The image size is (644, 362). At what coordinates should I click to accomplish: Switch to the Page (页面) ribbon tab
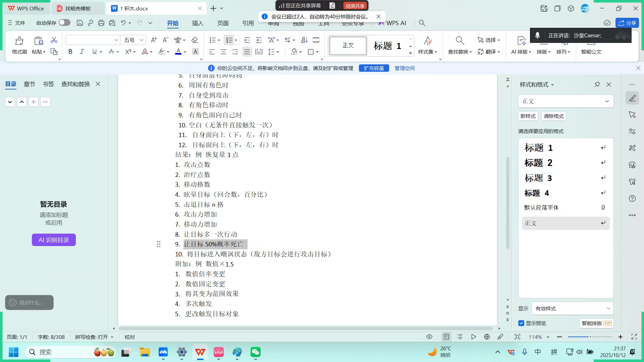(223, 23)
